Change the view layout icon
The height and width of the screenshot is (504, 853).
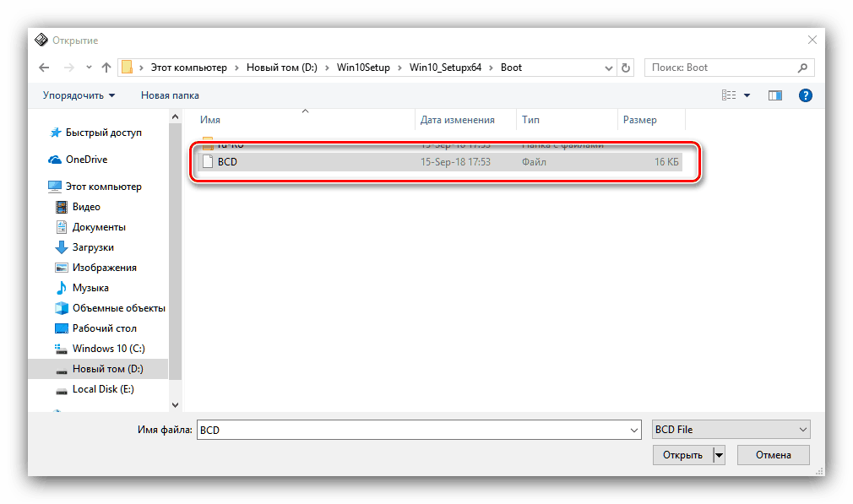(729, 95)
